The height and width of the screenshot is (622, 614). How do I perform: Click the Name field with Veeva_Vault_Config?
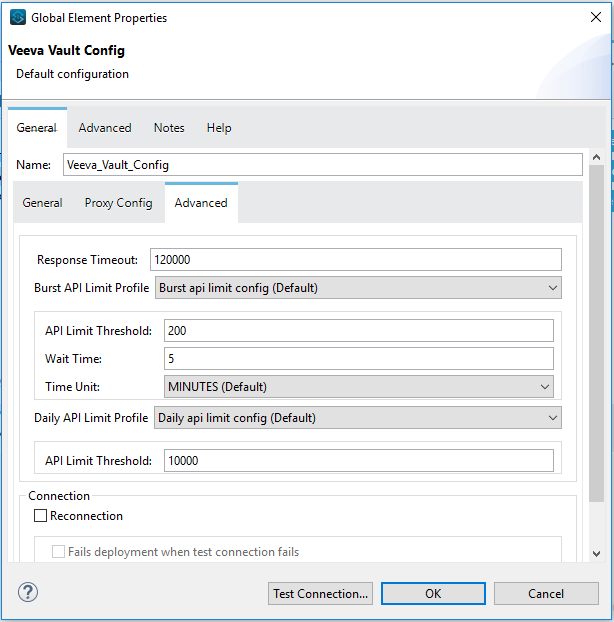pos(322,165)
